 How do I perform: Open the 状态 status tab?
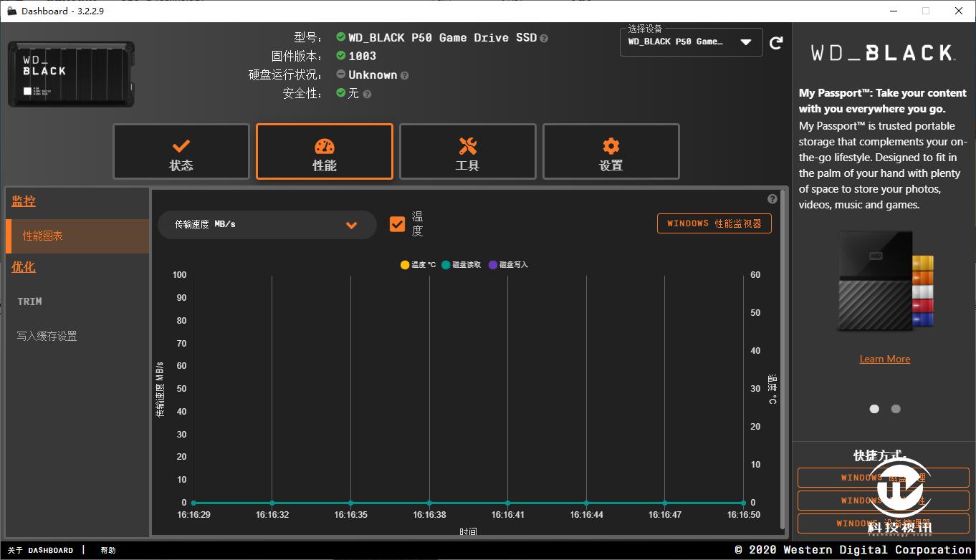[181, 152]
